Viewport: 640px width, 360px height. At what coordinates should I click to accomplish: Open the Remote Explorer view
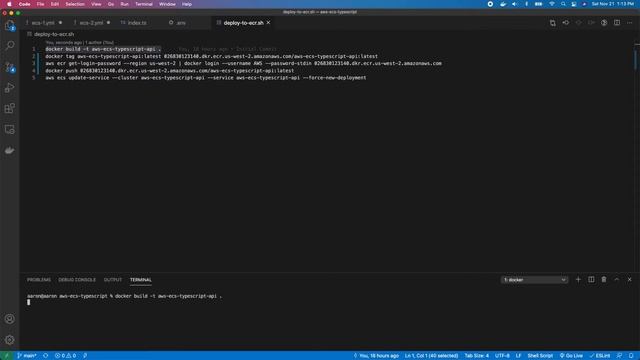coord(9,129)
